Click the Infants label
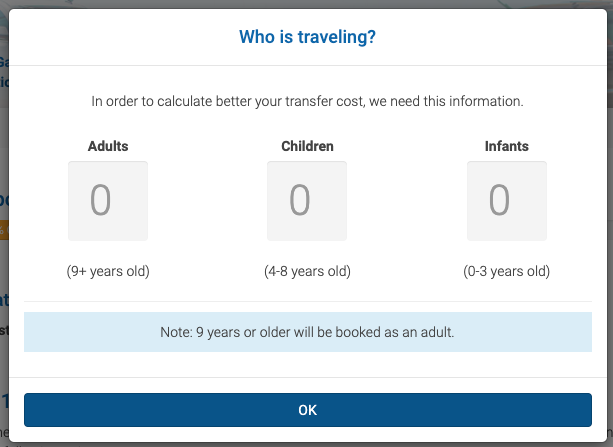 click(506, 146)
